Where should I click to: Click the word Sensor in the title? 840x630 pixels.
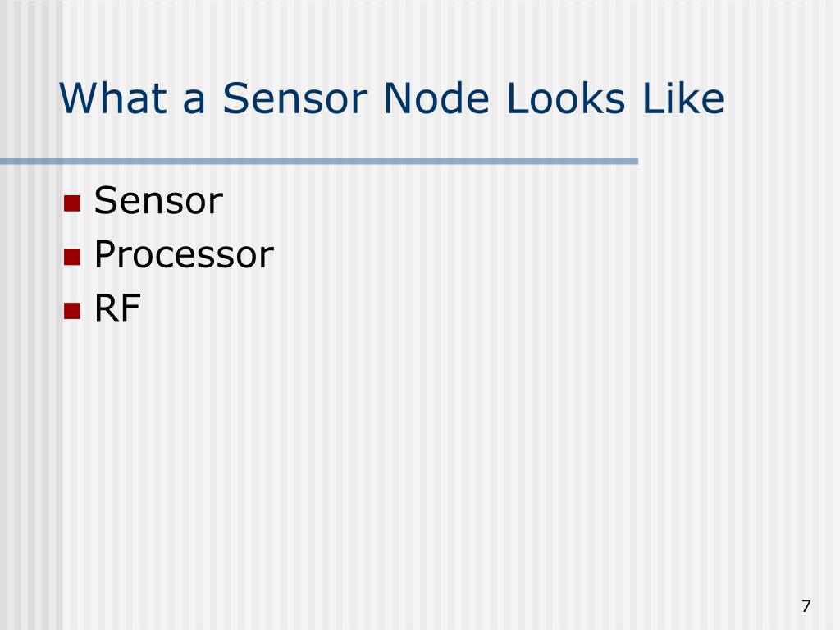(x=295, y=98)
